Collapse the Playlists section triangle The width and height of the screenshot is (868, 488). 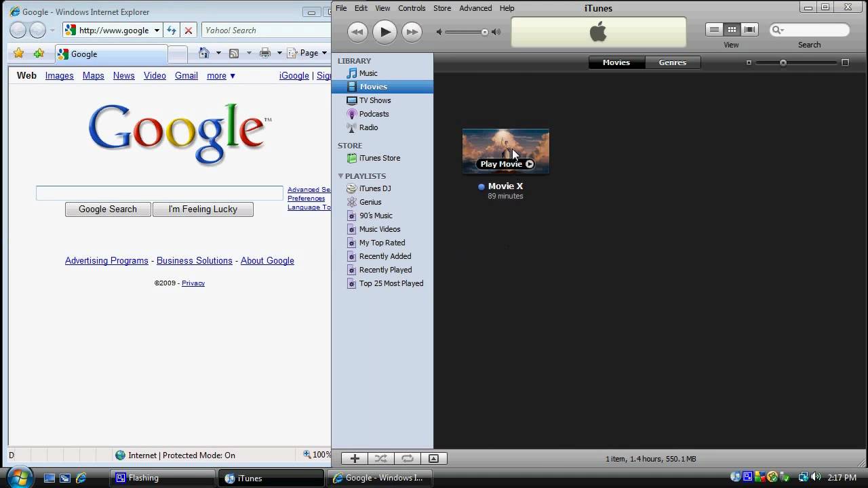point(341,176)
